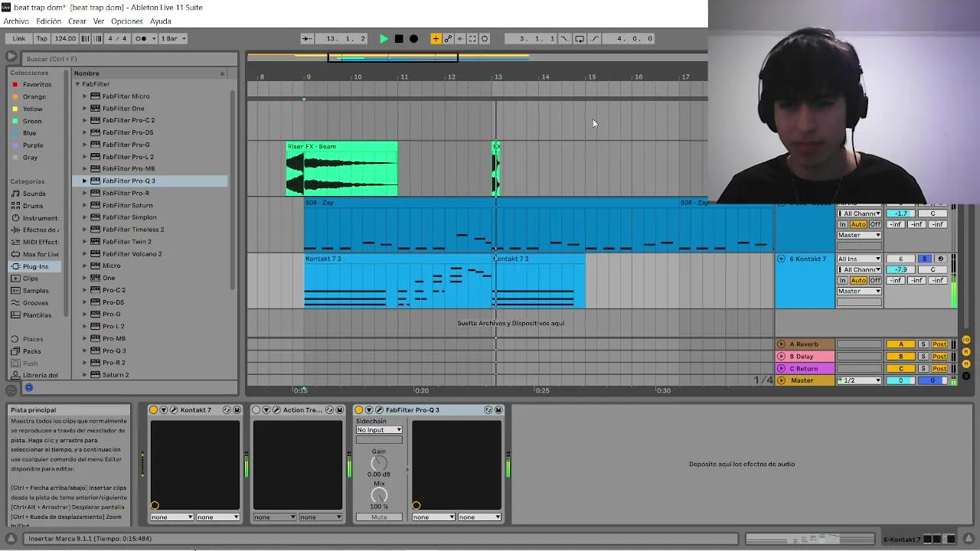This screenshot has height=551, width=980.
Task: Select the Plug-Ins category
Action: pyautogui.click(x=35, y=266)
